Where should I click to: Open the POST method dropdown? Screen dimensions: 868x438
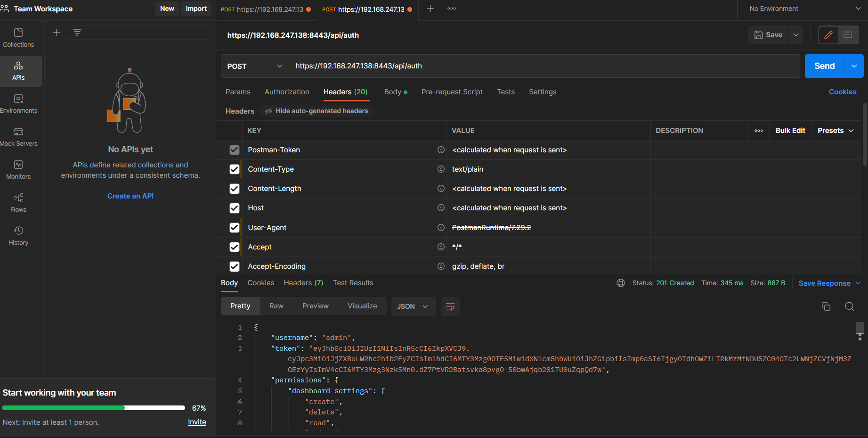click(x=254, y=66)
